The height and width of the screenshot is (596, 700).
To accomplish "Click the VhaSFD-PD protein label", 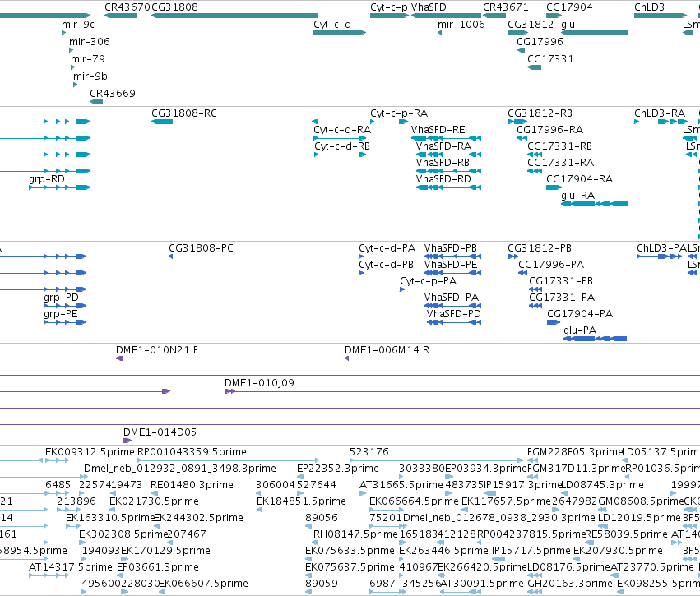I will point(453,314).
